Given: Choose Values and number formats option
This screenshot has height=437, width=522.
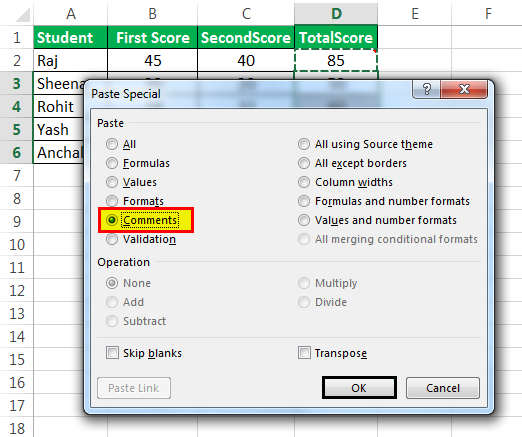Looking at the screenshot, I should [x=377, y=220].
